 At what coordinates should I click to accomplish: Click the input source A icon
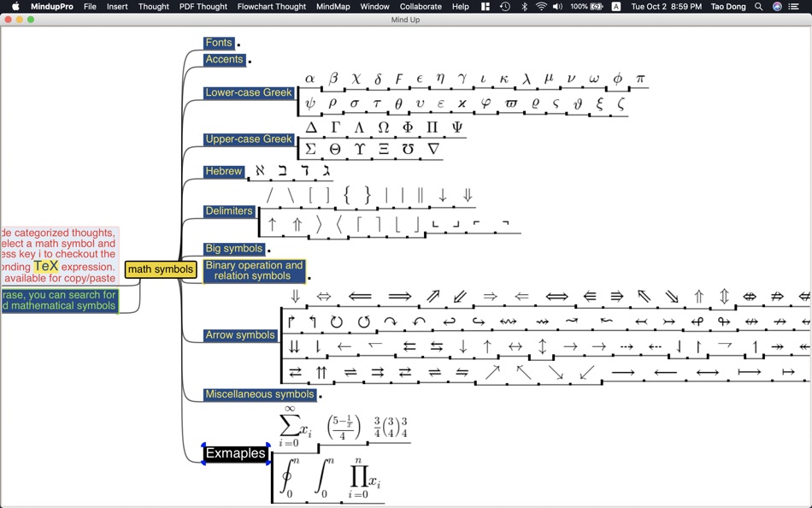[615, 7]
